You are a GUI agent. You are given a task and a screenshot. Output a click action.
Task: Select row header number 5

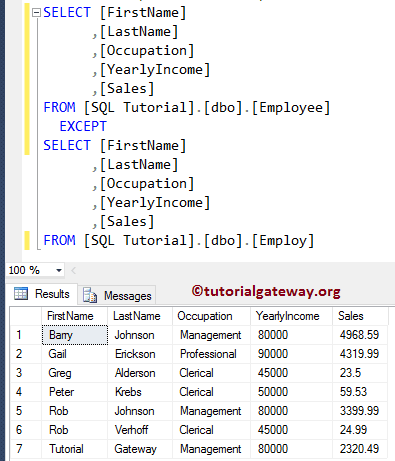25,411
